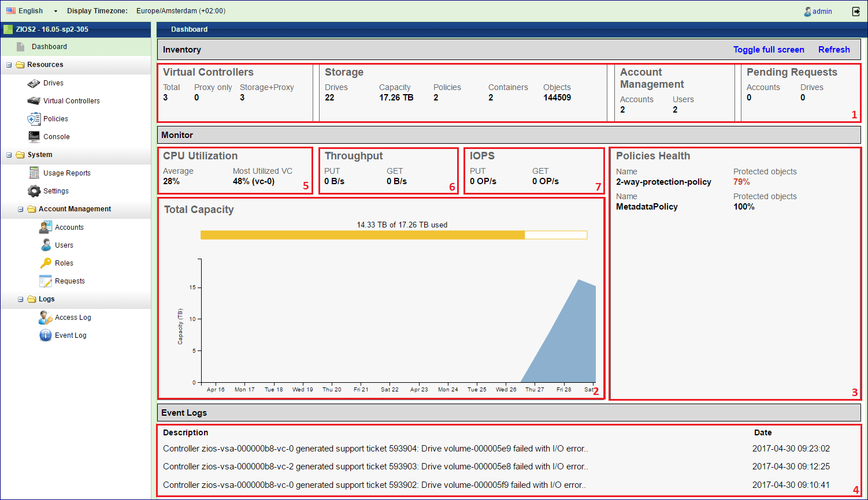Click the admin user icon

click(807, 12)
